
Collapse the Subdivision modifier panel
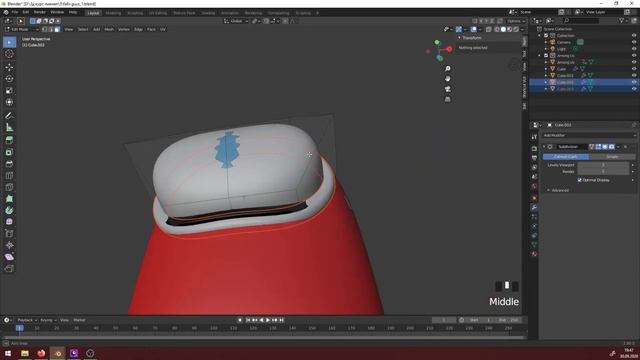pos(544,147)
